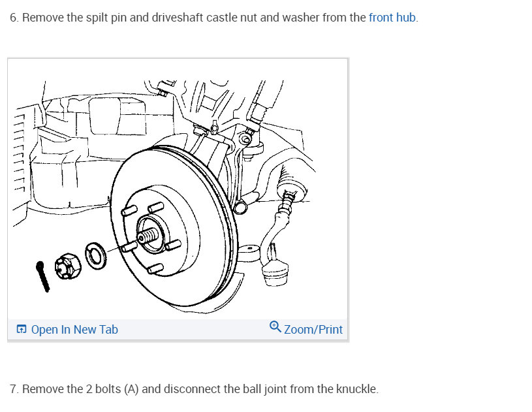Click the lowest wheel stud on hub
Viewport: 532px width, 412px height.
click(155, 269)
